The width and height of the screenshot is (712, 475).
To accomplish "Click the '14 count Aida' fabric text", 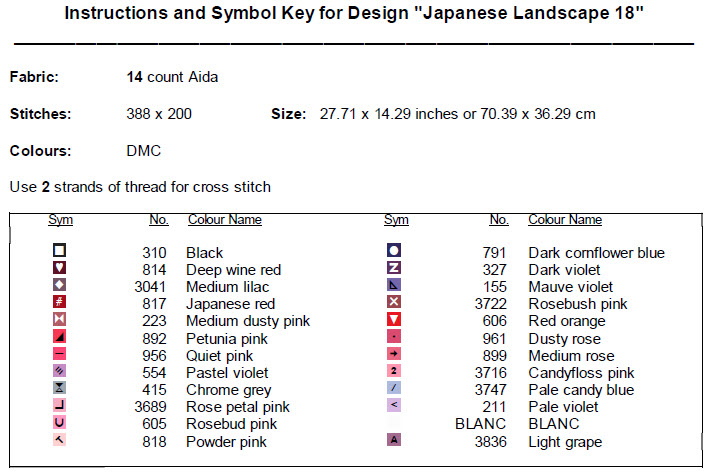I will click(172, 77).
